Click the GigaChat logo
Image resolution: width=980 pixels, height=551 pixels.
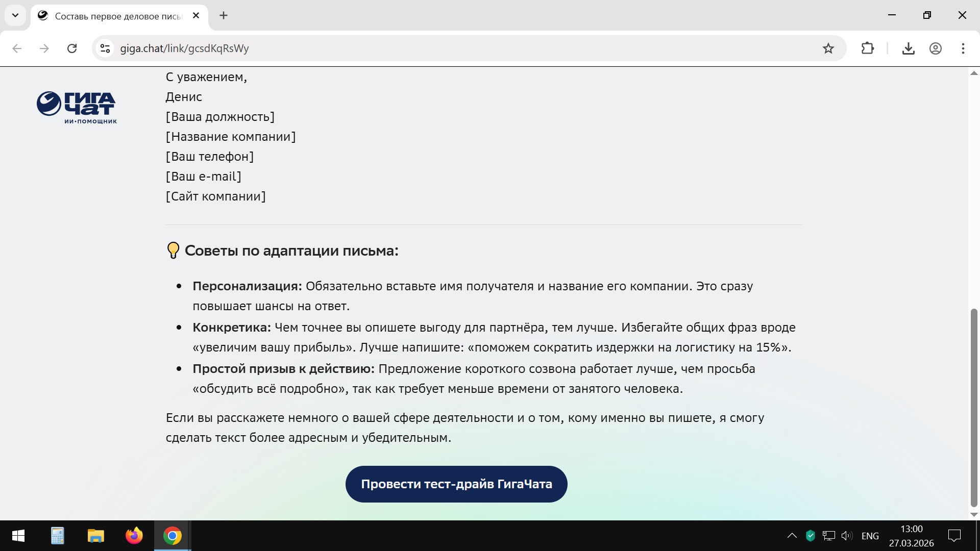[77, 107]
